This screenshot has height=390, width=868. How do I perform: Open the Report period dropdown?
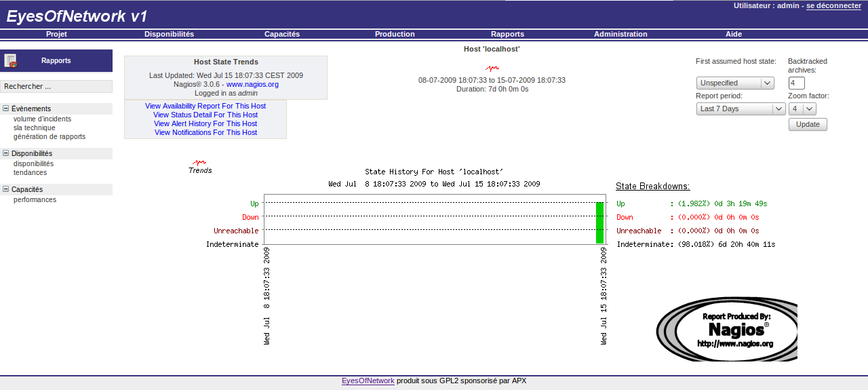(x=741, y=109)
